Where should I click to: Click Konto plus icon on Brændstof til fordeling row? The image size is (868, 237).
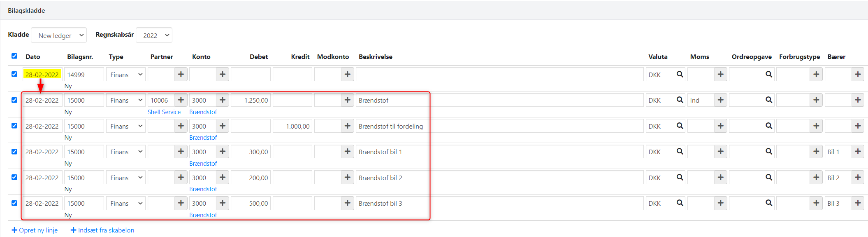tap(223, 126)
